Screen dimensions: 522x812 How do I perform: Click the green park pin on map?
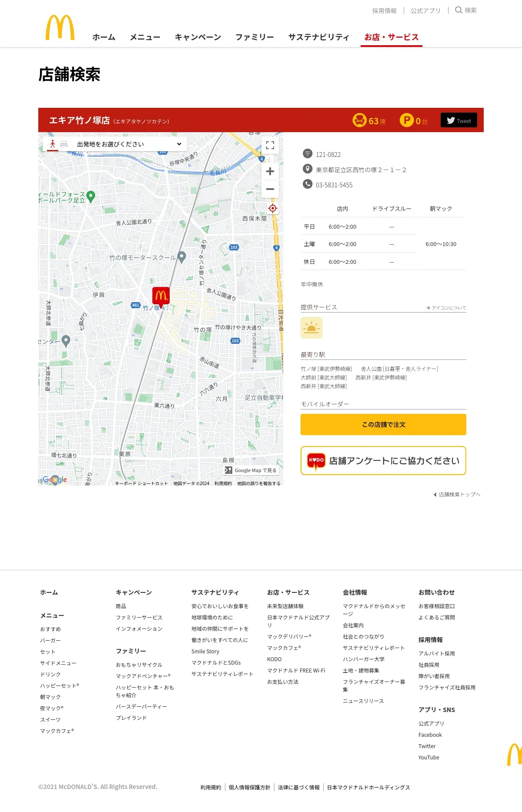coord(91,197)
